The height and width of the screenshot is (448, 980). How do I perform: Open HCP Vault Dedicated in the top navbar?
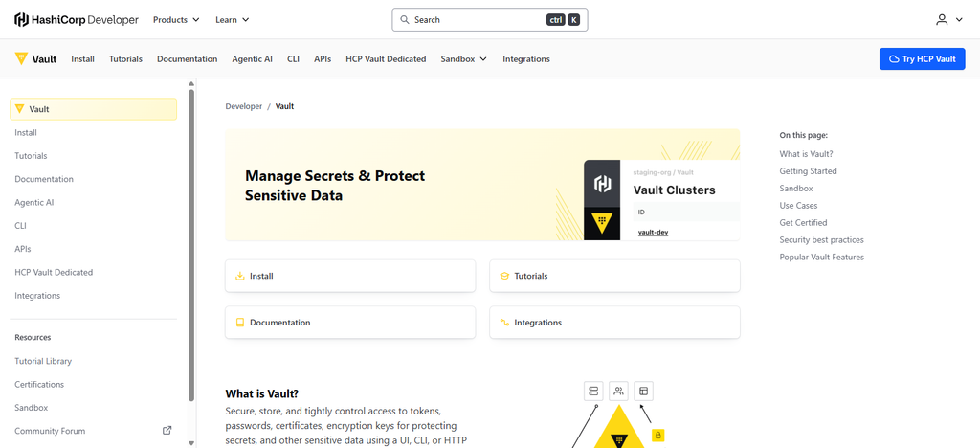[x=386, y=59]
